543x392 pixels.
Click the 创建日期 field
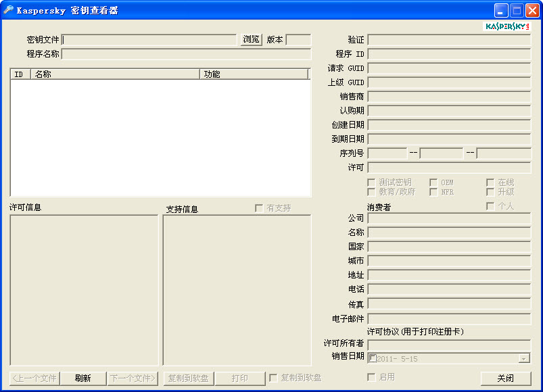coord(449,125)
